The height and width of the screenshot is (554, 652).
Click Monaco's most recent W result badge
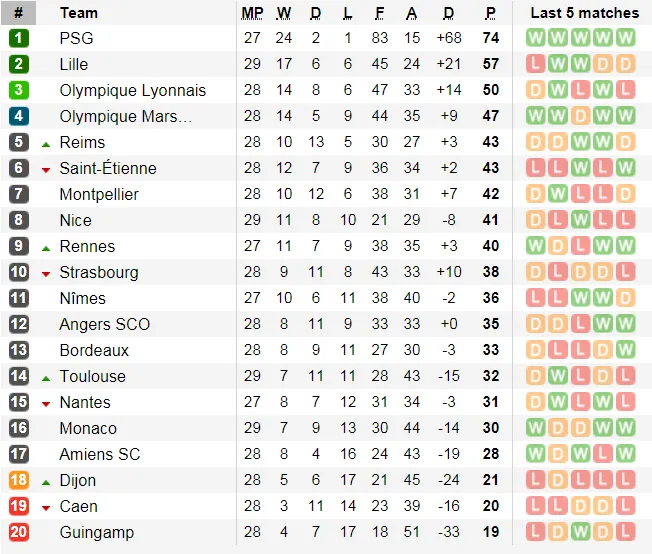click(625, 428)
